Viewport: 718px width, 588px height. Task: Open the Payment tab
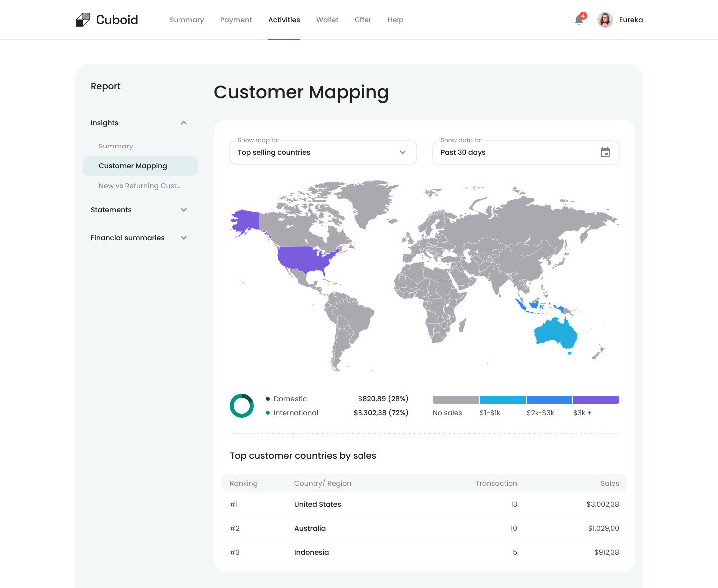[236, 20]
